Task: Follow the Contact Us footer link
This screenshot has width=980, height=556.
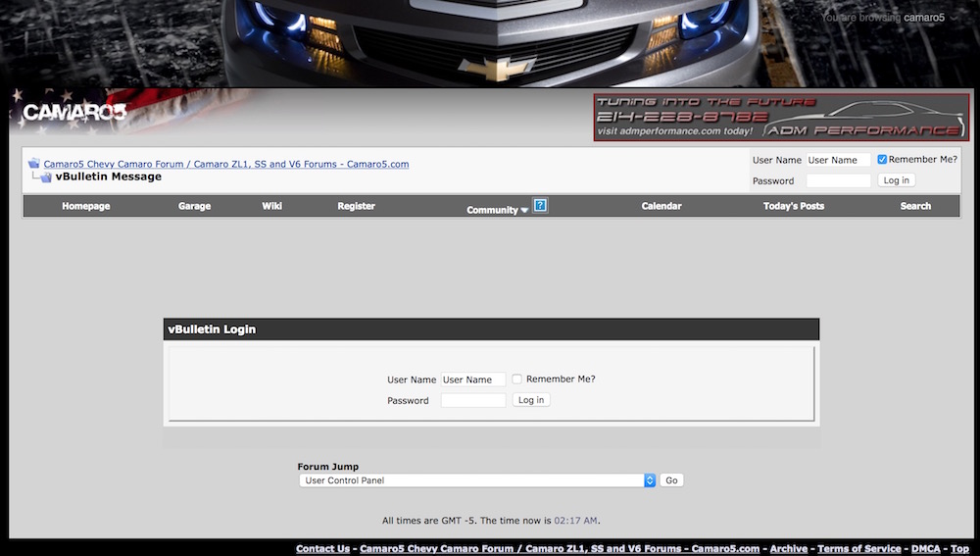Action: (x=322, y=548)
